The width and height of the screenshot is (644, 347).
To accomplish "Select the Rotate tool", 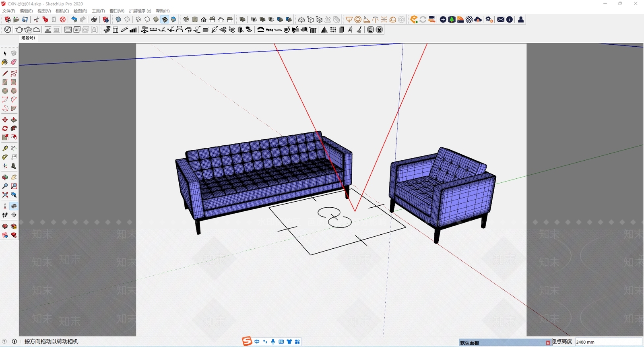I will 5,128.
